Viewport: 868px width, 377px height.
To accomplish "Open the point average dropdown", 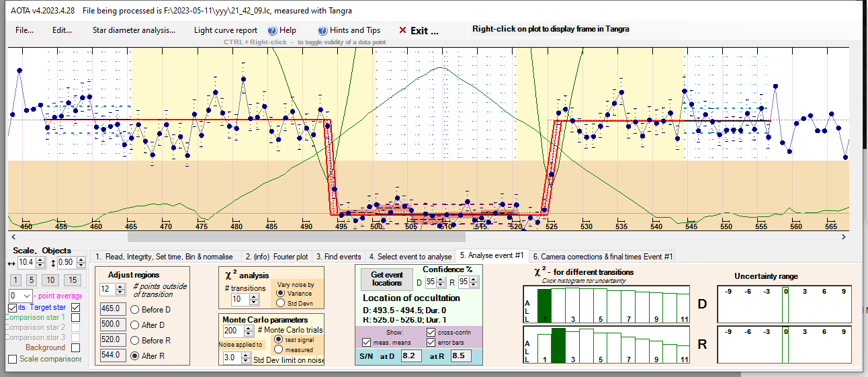I will pyautogui.click(x=26, y=296).
